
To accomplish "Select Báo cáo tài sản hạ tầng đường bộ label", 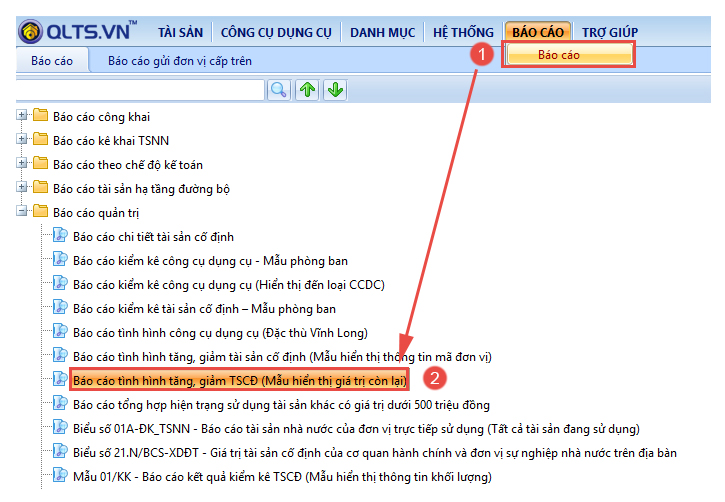I will (141, 189).
